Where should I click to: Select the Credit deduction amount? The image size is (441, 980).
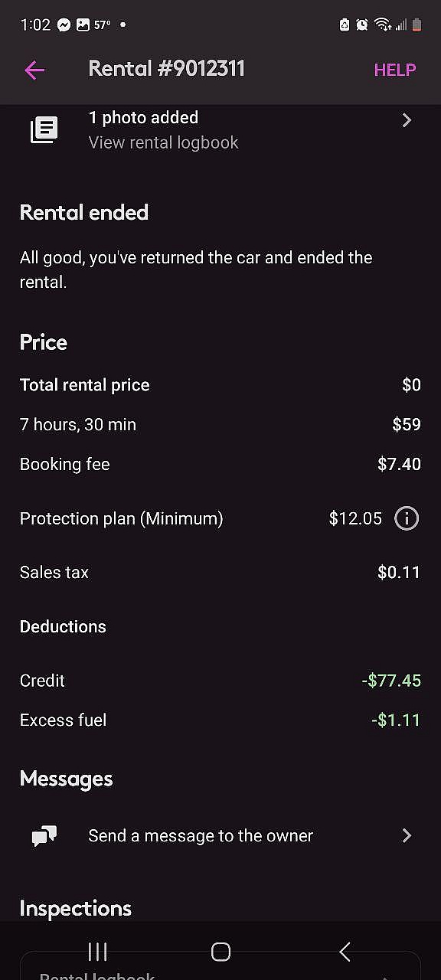391,680
